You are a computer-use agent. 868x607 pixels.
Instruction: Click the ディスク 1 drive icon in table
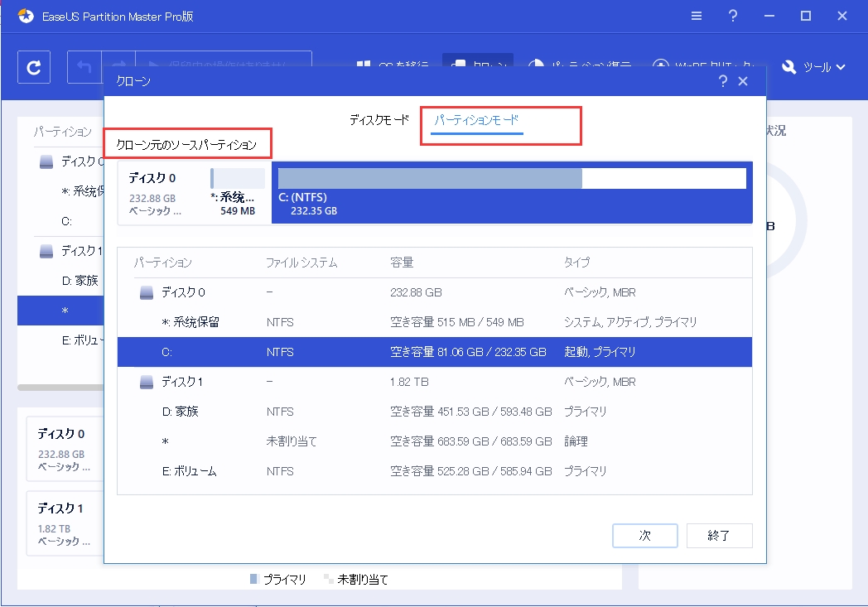pyautogui.click(x=146, y=382)
